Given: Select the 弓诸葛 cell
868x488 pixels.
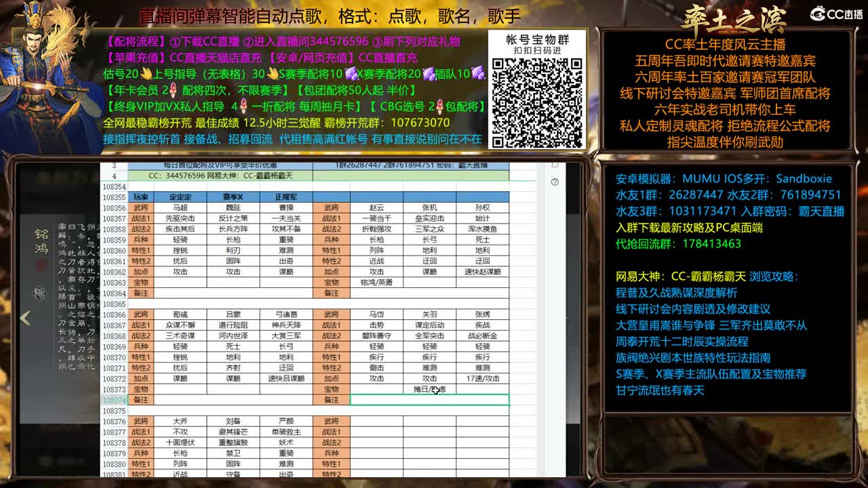Looking at the screenshot, I should (286, 314).
